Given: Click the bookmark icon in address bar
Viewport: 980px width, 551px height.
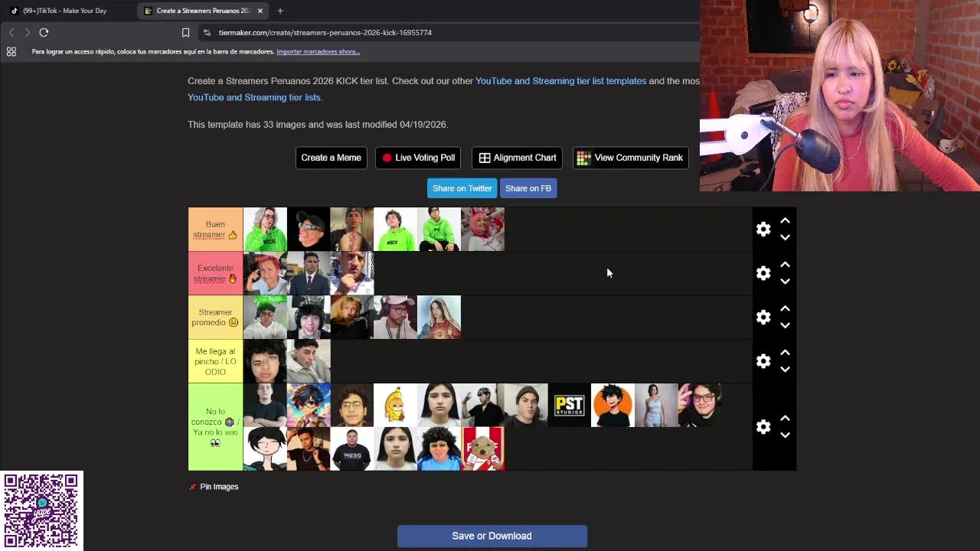Looking at the screenshot, I should 185,32.
